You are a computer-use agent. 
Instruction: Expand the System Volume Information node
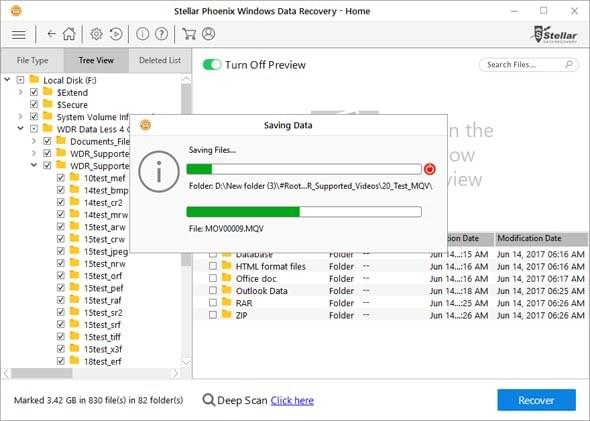click(x=21, y=117)
